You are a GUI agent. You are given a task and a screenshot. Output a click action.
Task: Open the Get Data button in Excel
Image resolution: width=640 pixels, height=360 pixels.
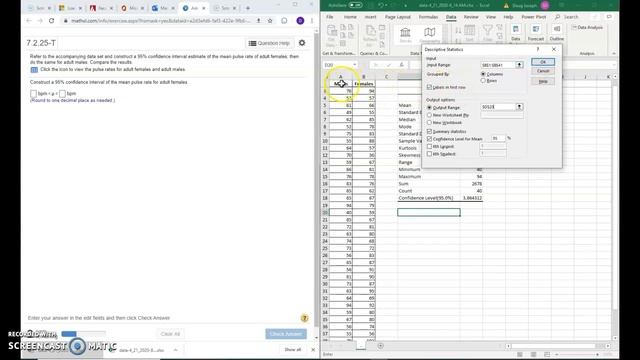point(332,35)
